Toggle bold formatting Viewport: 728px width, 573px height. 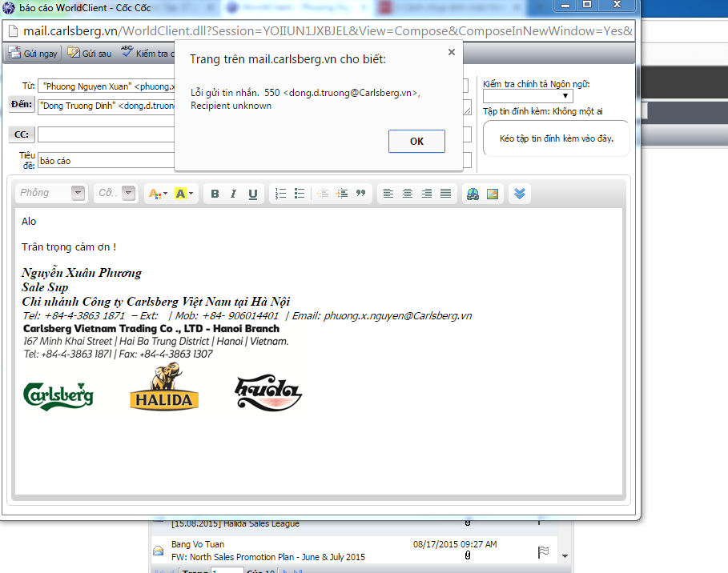click(215, 194)
